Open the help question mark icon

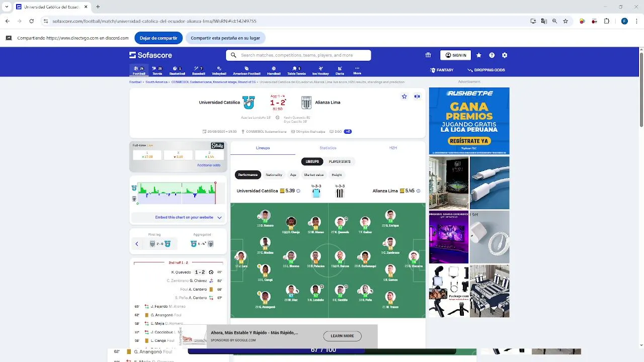coord(492,55)
